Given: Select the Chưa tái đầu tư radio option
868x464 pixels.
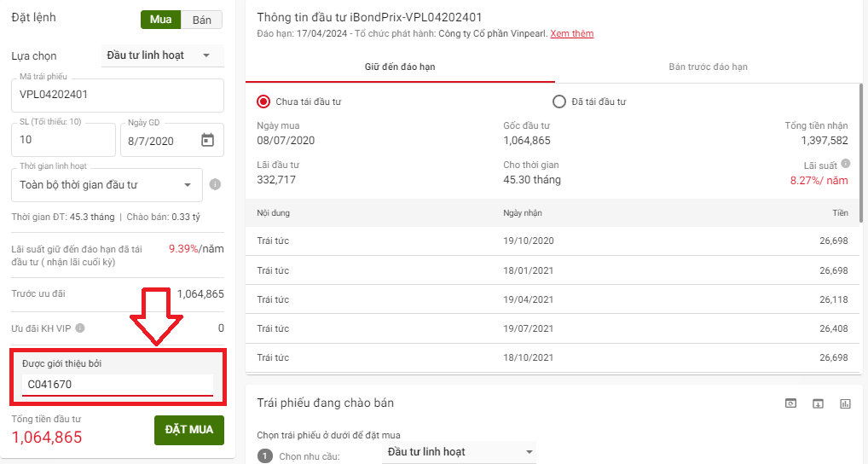Looking at the screenshot, I should 263,101.
